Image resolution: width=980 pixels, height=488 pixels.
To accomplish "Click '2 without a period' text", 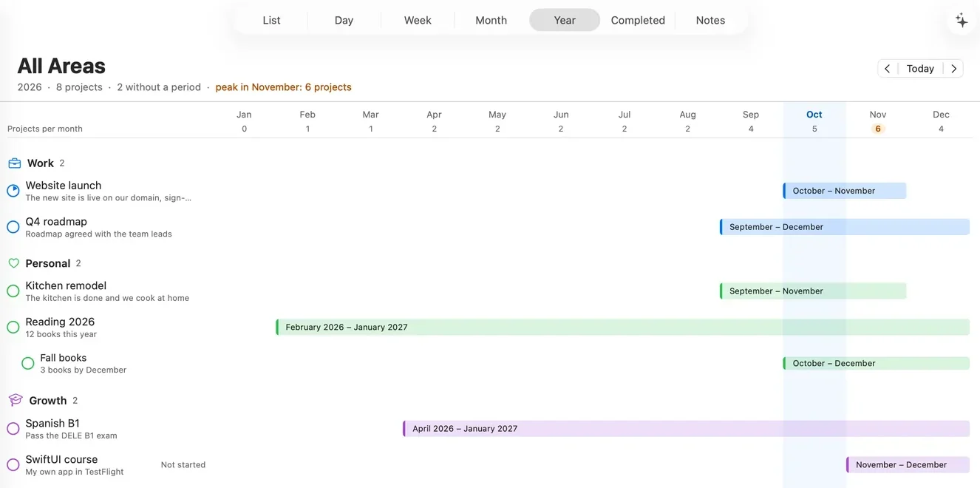I will (159, 87).
